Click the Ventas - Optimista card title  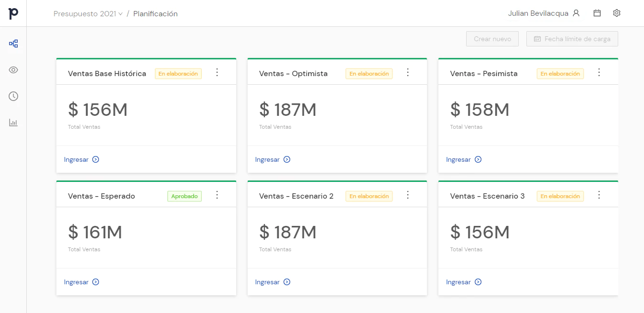tap(294, 74)
